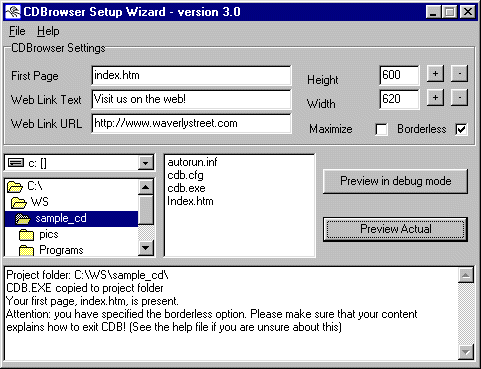Click the 'Your first page, index.htm' line

coord(92,301)
